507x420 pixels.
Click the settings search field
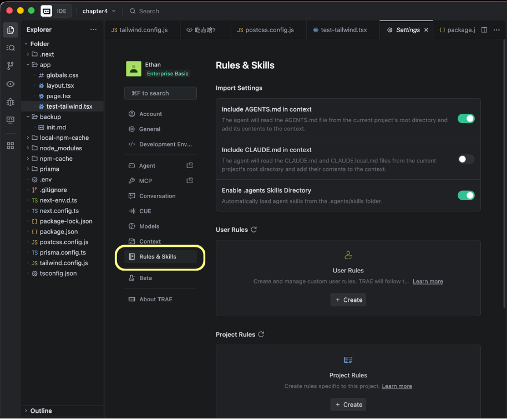(x=160, y=93)
